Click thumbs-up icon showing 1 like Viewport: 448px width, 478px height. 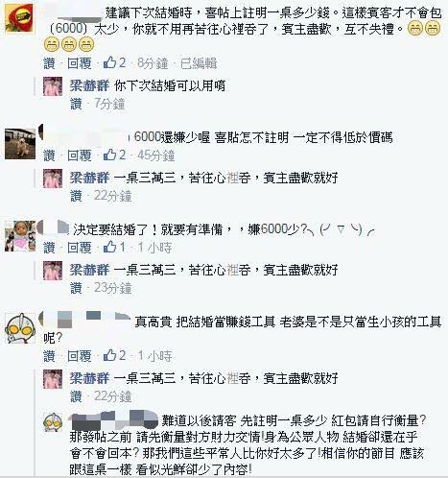pos(109,247)
